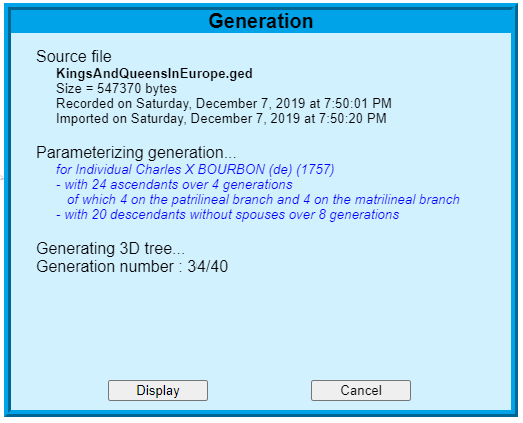The height and width of the screenshot is (423, 523).
Task: Select the Imported on Saturday date line
Action: point(221,118)
